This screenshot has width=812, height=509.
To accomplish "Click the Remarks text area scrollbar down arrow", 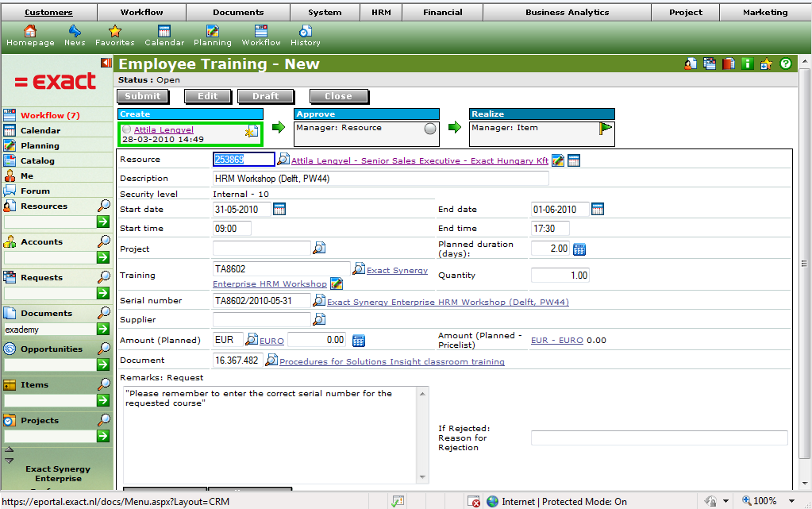I will tap(422, 477).
